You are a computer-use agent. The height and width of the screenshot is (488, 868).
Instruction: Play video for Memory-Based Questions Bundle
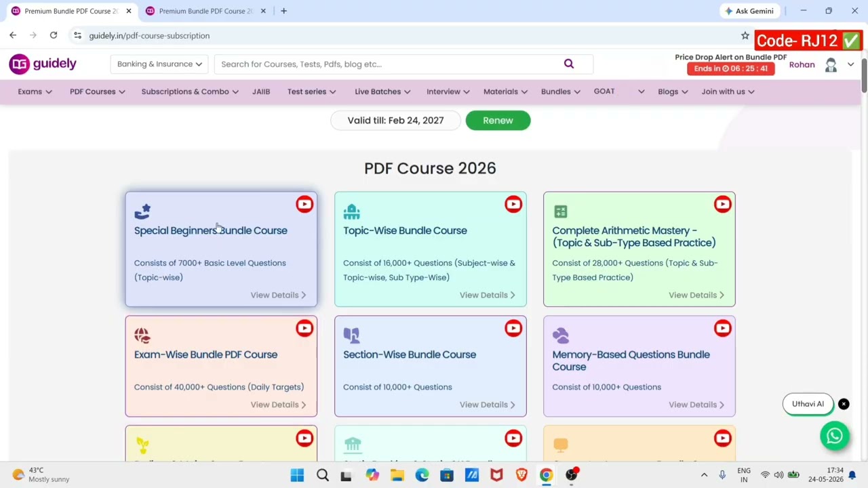[722, 328]
